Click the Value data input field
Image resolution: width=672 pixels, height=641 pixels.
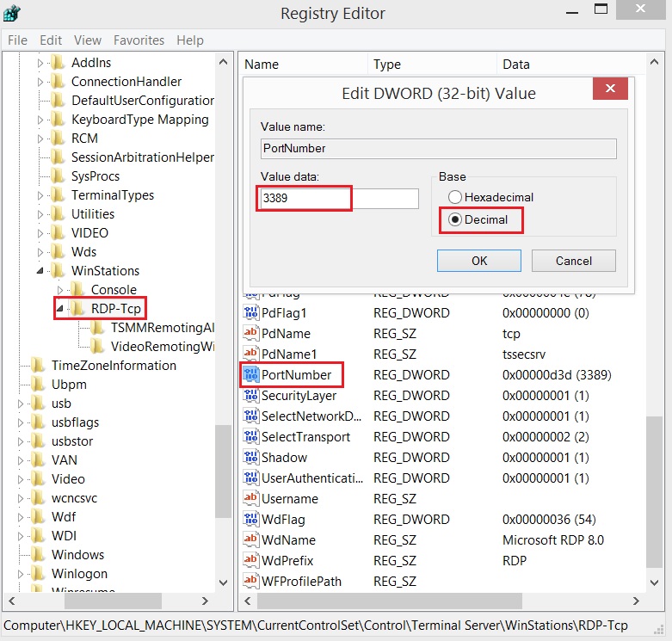[339, 199]
